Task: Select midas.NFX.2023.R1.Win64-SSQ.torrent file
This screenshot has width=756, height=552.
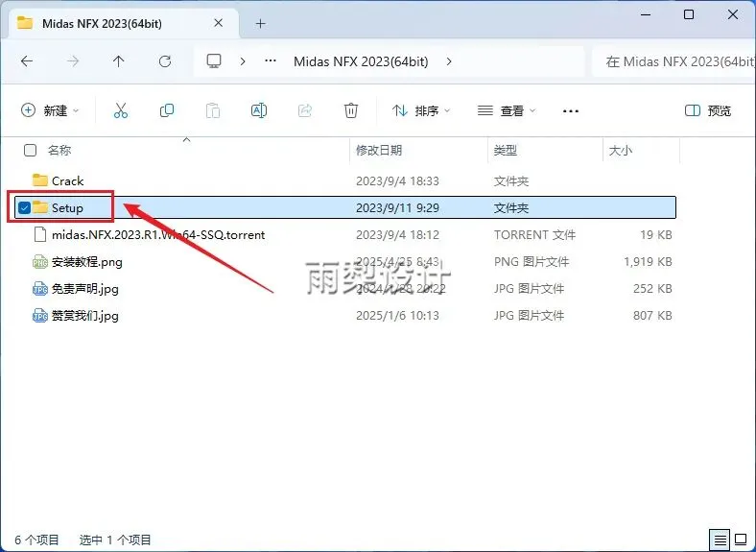Action: (x=158, y=235)
